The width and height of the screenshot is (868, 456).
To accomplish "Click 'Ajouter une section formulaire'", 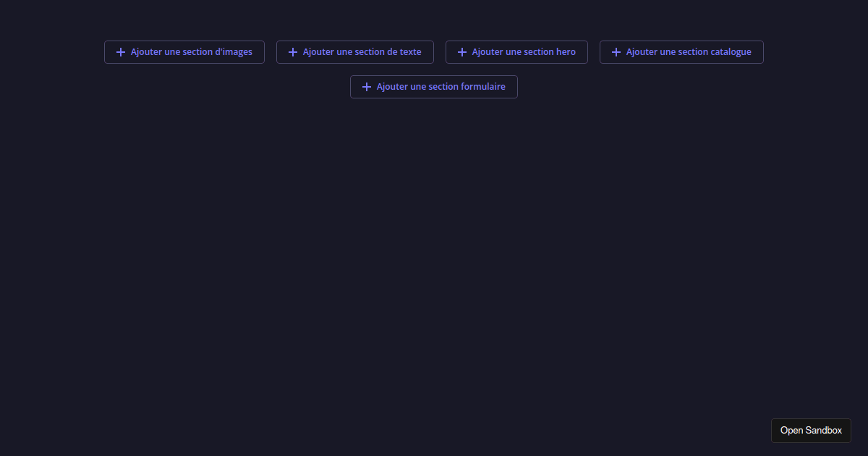I will click(433, 86).
